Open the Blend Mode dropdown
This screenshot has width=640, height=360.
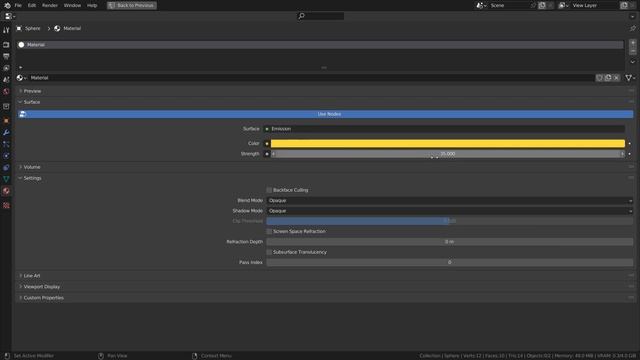tap(450, 200)
